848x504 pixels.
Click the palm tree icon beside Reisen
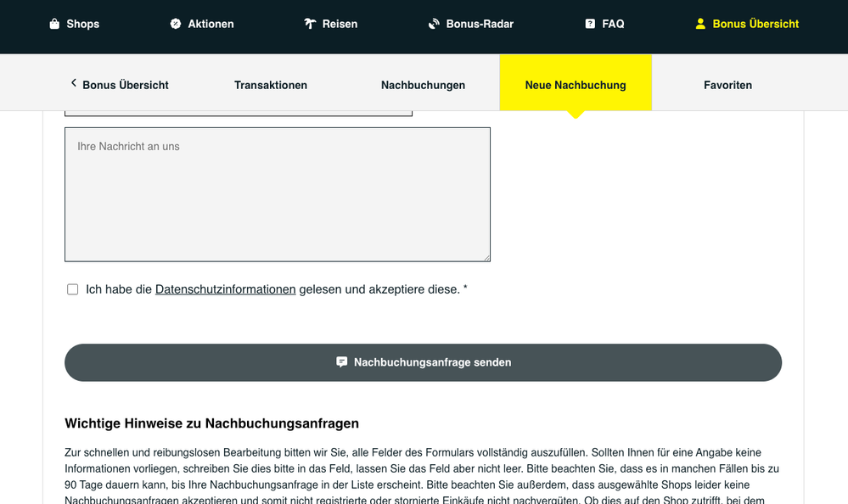pyautogui.click(x=310, y=24)
